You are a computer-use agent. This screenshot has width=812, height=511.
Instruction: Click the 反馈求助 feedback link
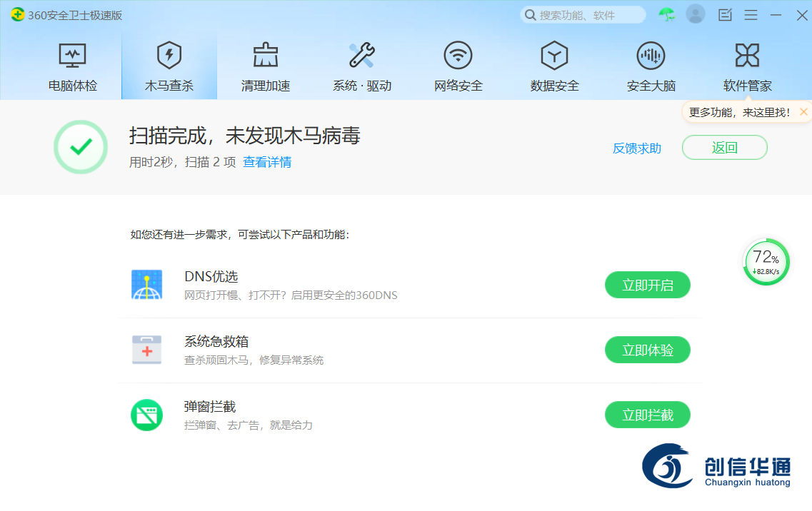point(637,148)
